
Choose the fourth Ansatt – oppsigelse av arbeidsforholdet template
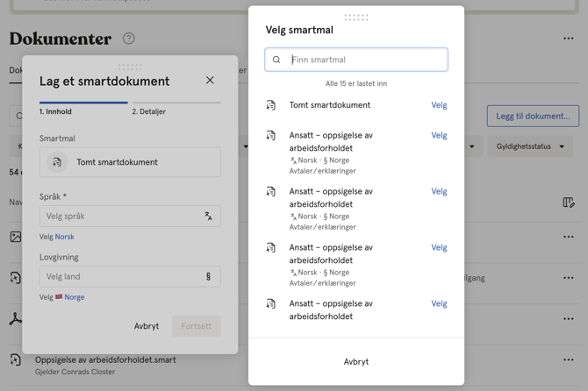(x=439, y=303)
